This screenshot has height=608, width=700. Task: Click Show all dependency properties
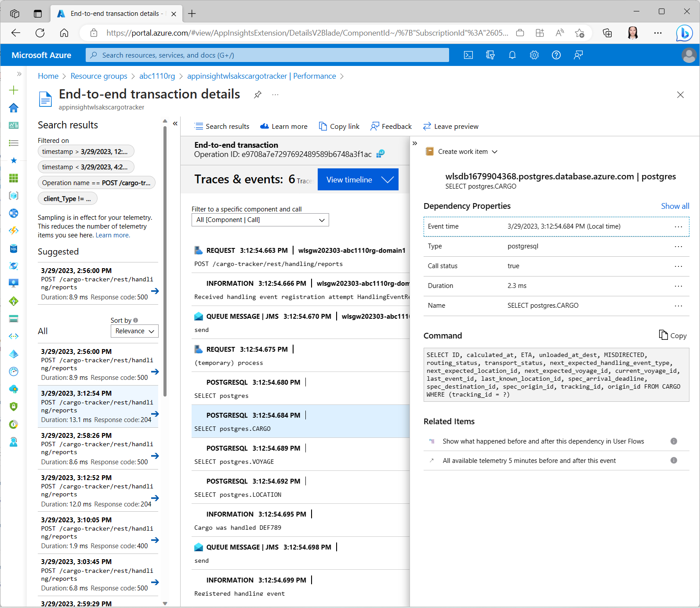(x=675, y=206)
